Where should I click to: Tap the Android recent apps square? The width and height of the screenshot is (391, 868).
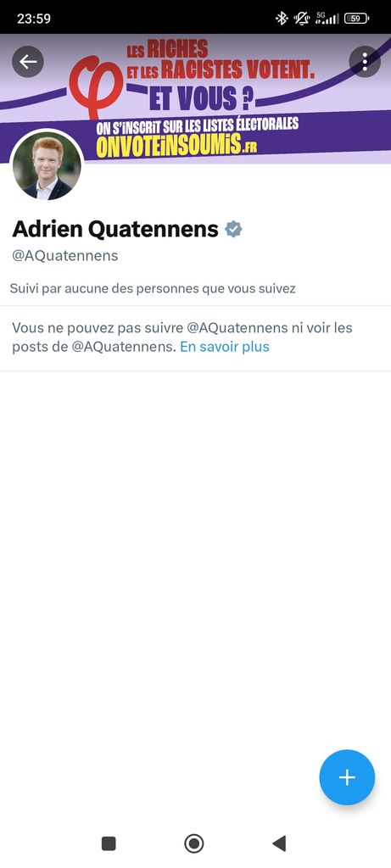tap(109, 843)
